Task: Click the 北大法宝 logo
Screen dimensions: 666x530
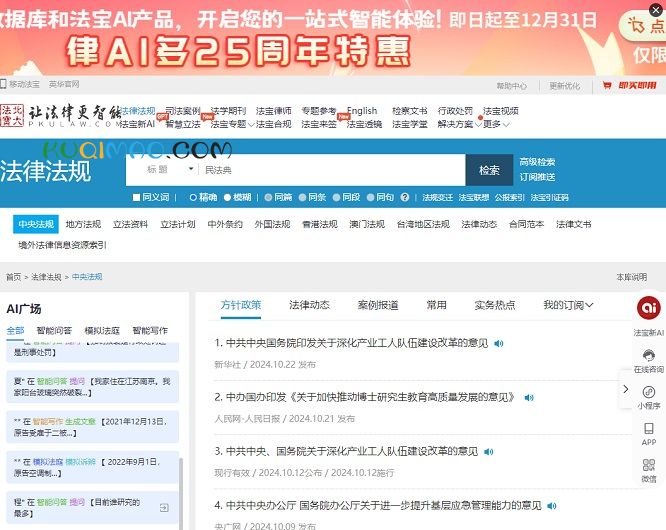Action: click(12, 116)
